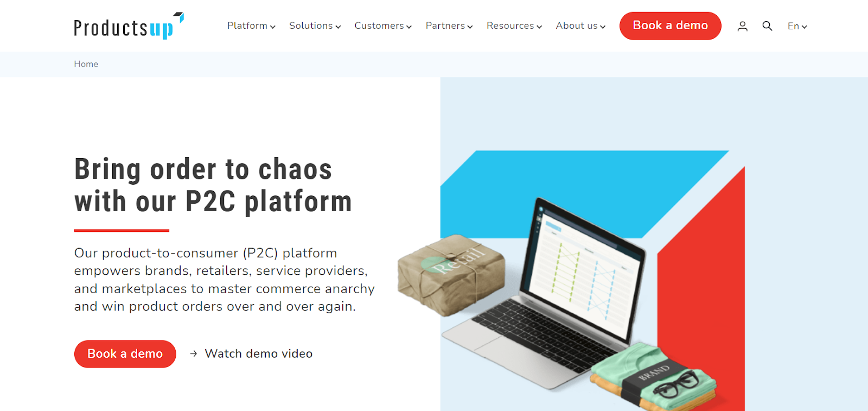
Task: Open the Watch demo video link
Action: pos(258,353)
